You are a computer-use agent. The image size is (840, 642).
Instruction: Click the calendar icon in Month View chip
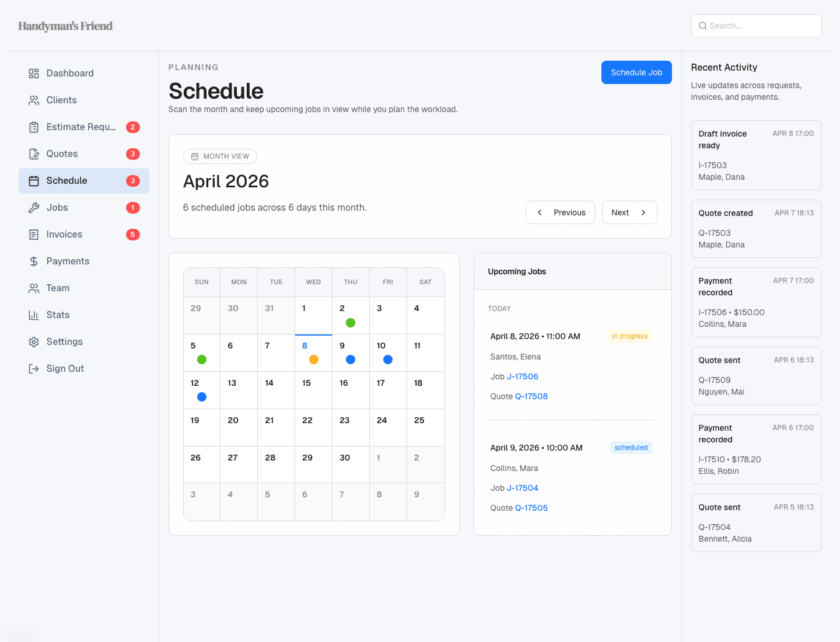click(x=195, y=156)
